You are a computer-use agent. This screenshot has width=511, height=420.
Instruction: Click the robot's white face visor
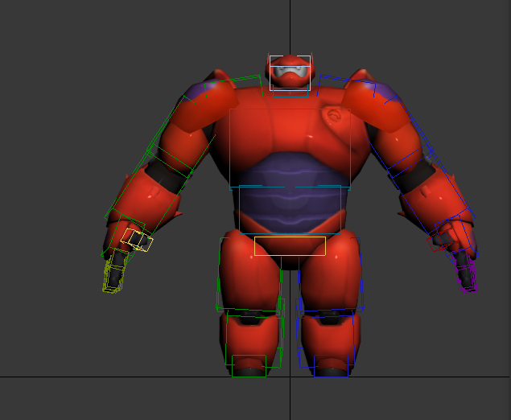coord(290,74)
